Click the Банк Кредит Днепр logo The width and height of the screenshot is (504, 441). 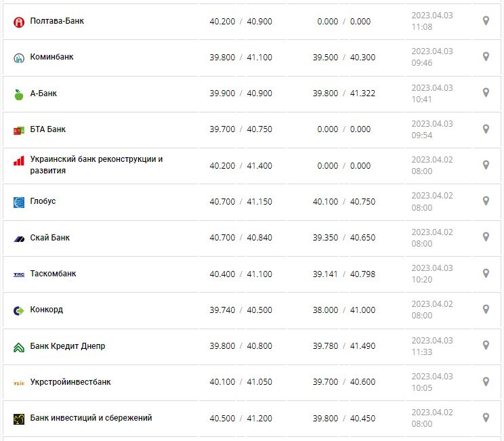pyautogui.click(x=19, y=347)
